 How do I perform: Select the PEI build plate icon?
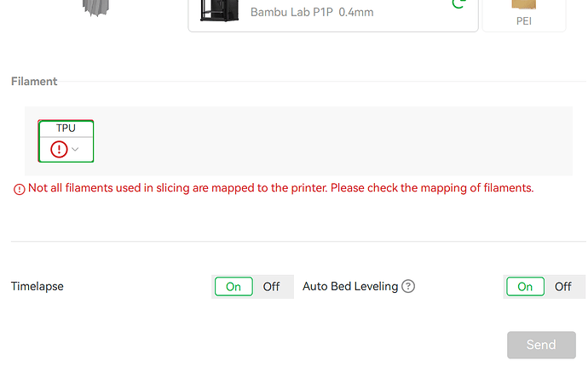[x=523, y=4]
